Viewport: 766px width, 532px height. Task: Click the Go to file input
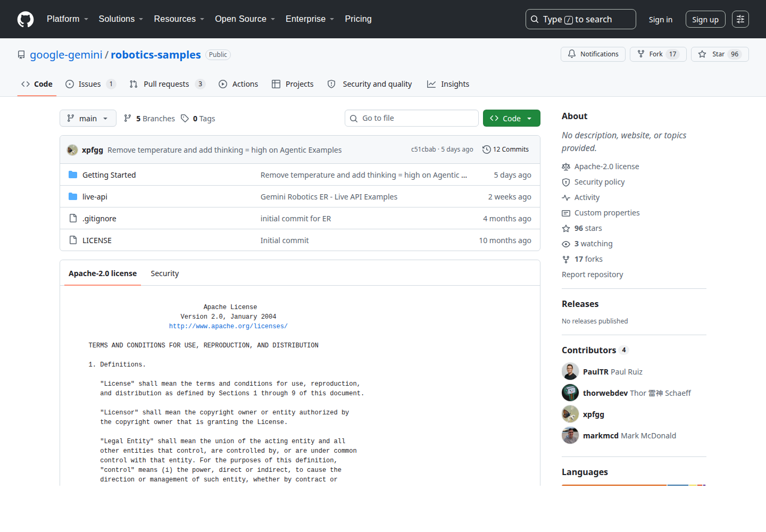point(412,118)
